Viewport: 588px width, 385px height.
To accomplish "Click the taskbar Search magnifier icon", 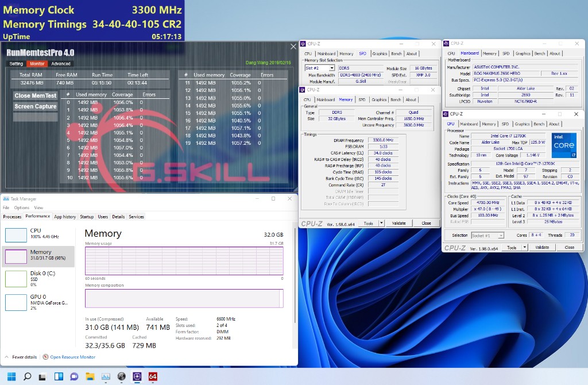I will click(27, 376).
